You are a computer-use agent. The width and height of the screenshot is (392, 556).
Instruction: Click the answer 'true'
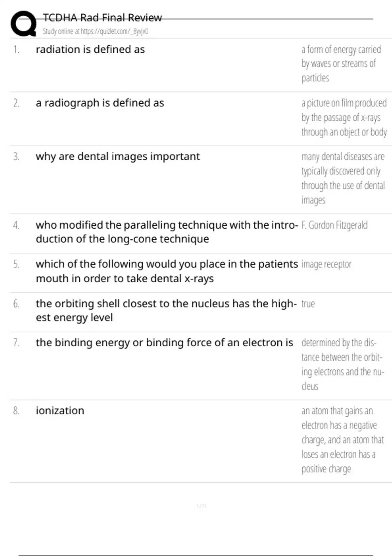coord(308,304)
